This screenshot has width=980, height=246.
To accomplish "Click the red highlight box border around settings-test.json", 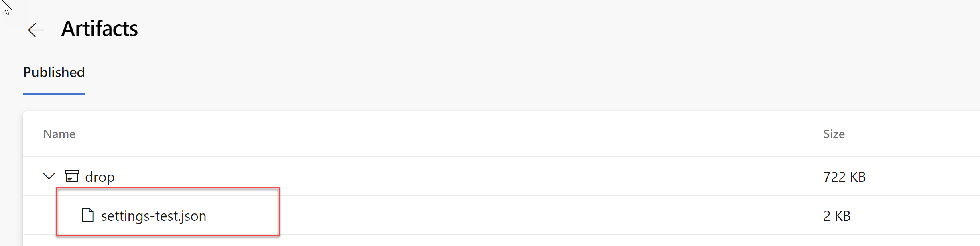I will click(x=279, y=211).
